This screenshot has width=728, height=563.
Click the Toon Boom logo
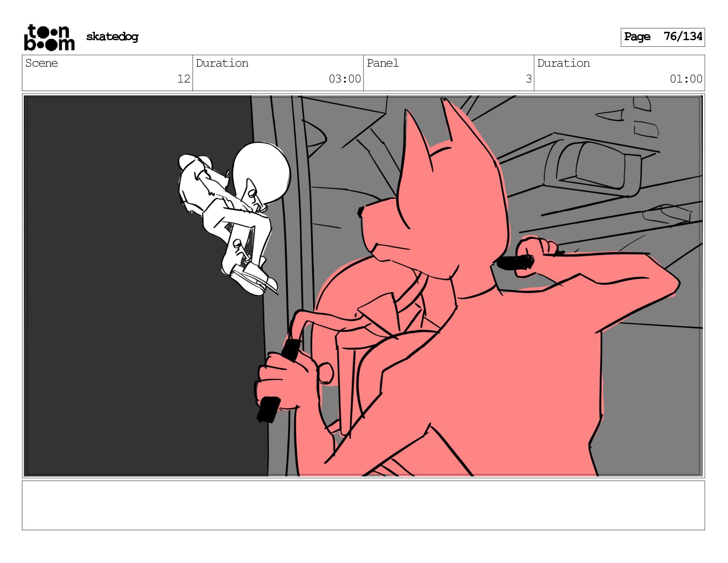49,38
